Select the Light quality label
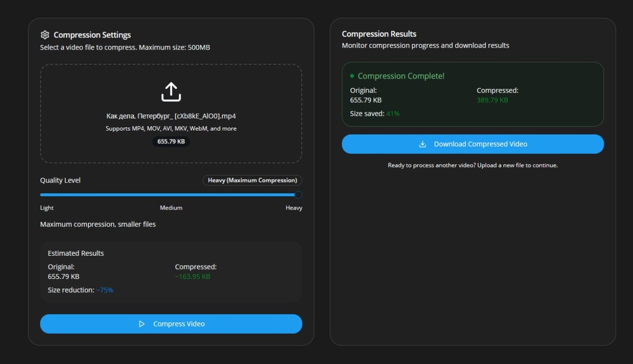 [x=47, y=208]
